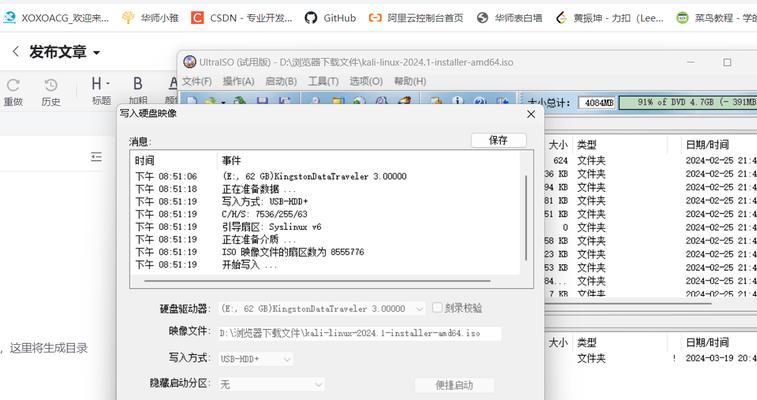Select the file row with size 36 KB

(x=651, y=174)
